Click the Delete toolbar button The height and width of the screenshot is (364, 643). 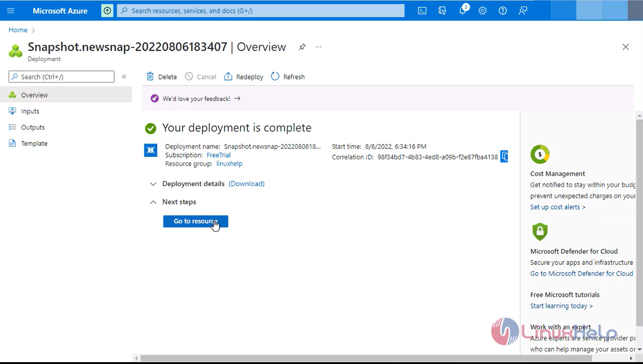[x=162, y=76]
